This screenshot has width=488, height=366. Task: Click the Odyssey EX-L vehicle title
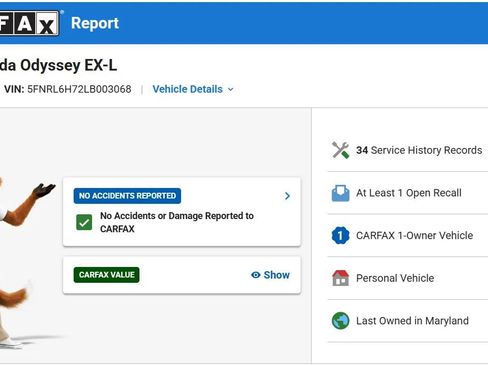pos(58,65)
